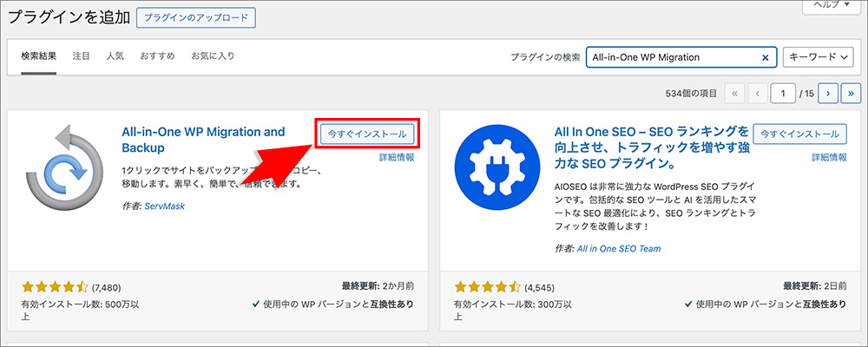Click the All In One SEO gear icon
The image size is (868, 347).
coord(497,167)
